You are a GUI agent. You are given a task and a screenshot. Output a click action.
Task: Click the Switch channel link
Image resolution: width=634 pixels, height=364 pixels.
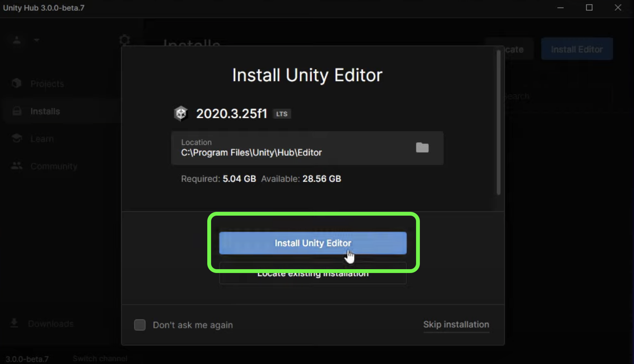coord(100,359)
